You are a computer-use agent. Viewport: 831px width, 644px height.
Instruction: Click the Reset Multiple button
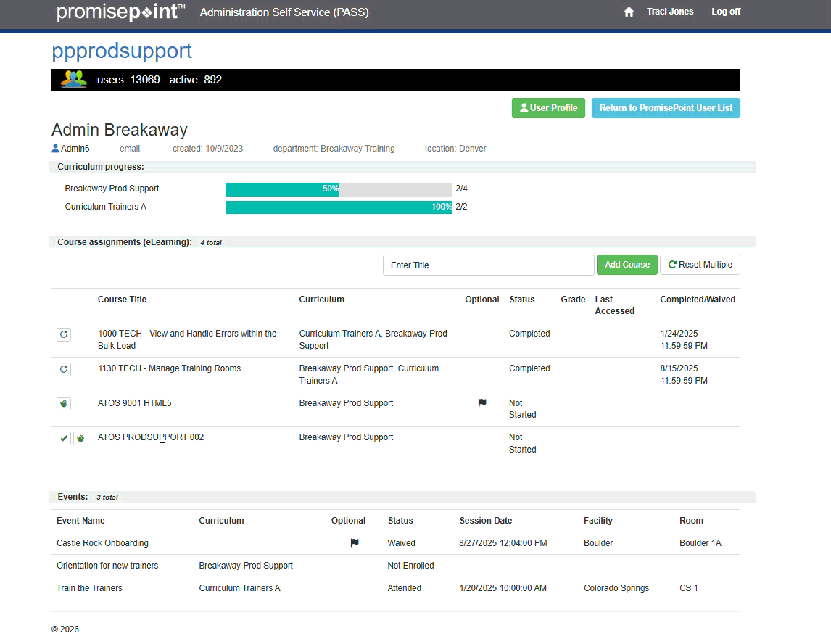tap(700, 265)
